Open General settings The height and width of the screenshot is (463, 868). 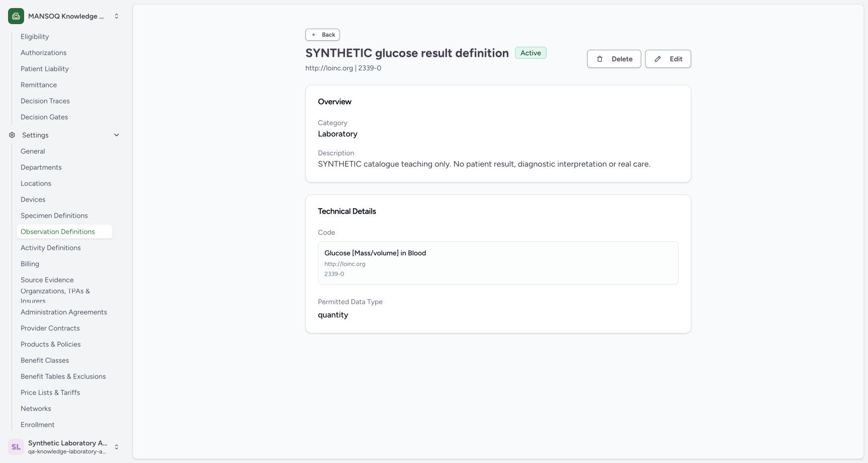33,151
